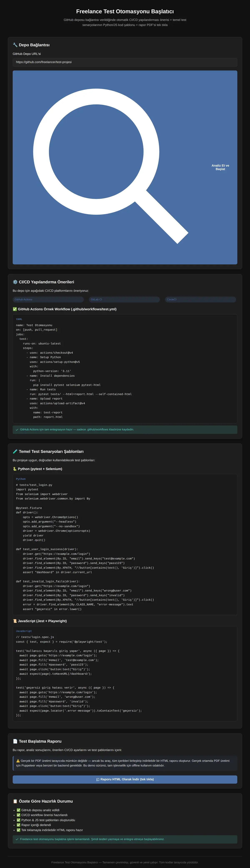The width and height of the screenshot is (250, 868).
Task: Click the green check before GitHub Actions Örnek Workflow
Action: point(15,309)
